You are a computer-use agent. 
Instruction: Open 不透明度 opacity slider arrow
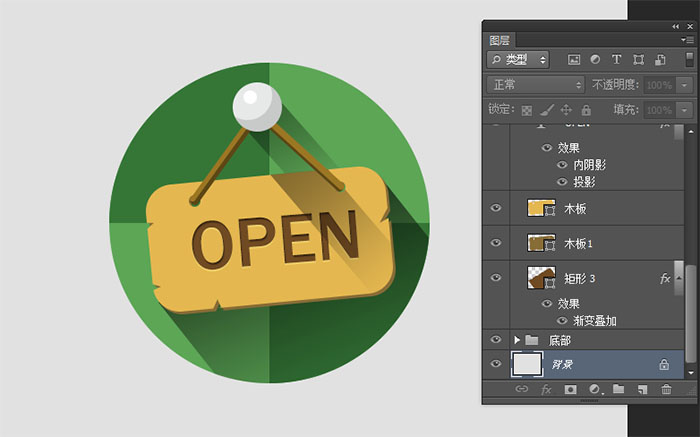(684, 85)
